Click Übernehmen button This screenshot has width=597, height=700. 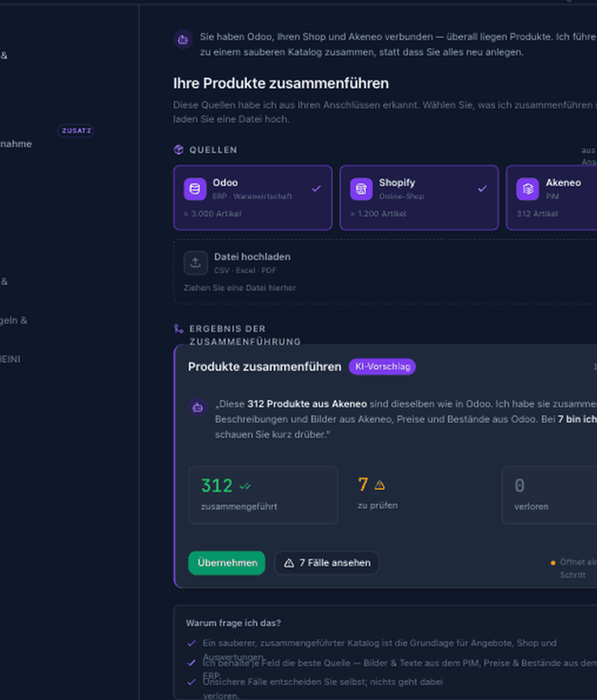[227, 563]
